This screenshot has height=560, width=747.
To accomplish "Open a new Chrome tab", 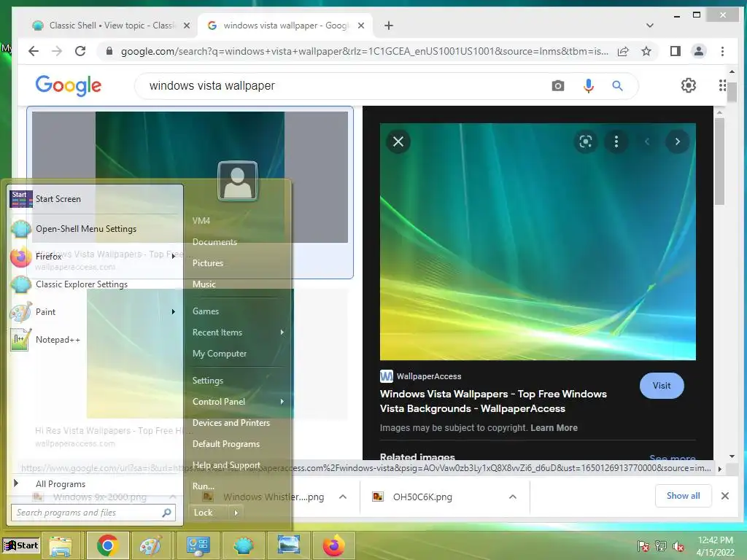I will pyautogui.click(x=389, y=26).
